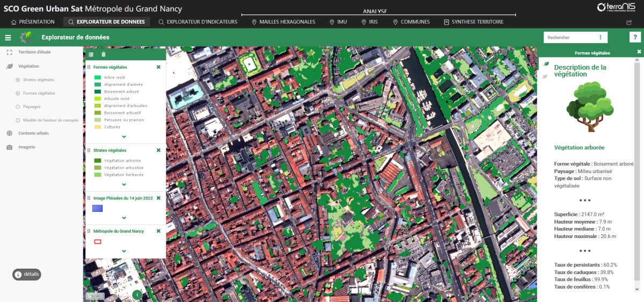
Task: Click the round green info button on the map
Action: (x=137, y=294)
